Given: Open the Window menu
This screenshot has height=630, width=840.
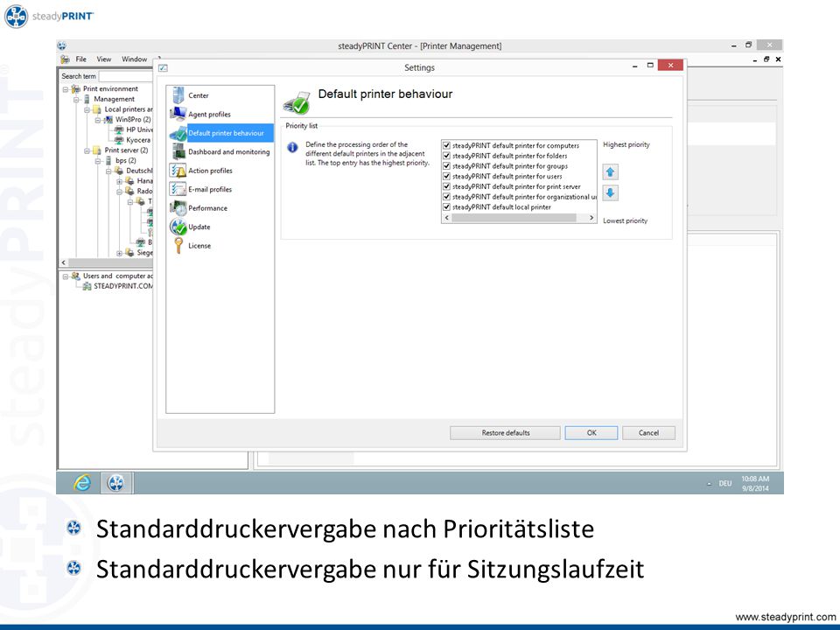Looking at the screenshot, I should tap(134, 59).
